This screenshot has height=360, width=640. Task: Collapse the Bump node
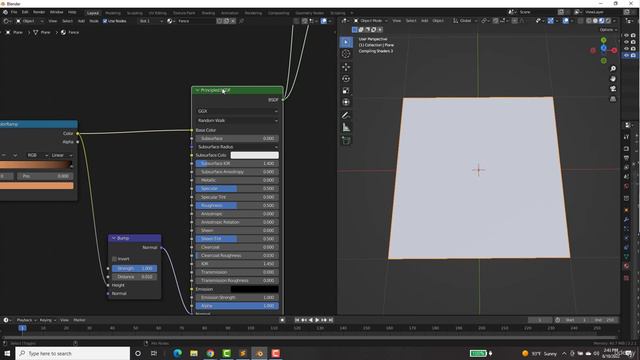114,238
